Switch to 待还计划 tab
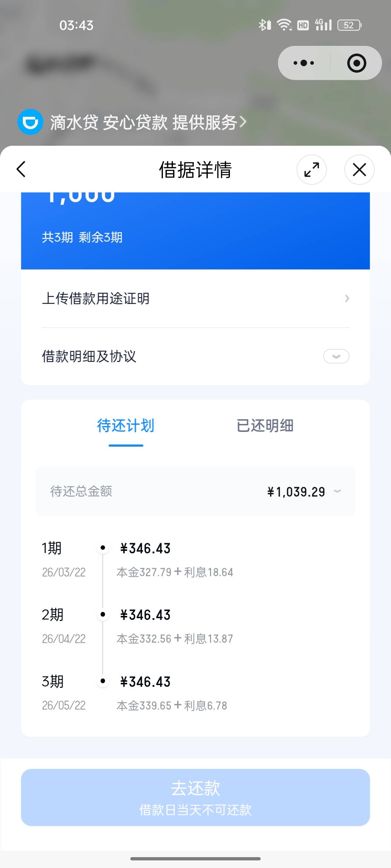Viewport: 391px width, 868px height. (126, 426)
